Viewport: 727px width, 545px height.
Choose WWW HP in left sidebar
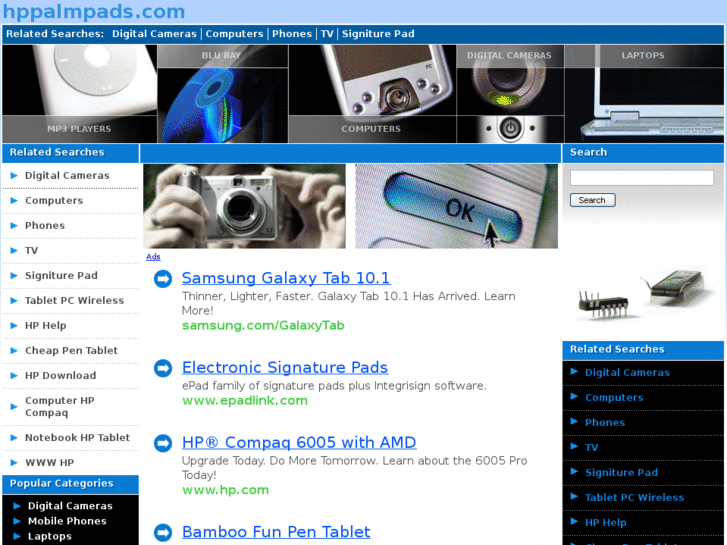tap(49, 463)
